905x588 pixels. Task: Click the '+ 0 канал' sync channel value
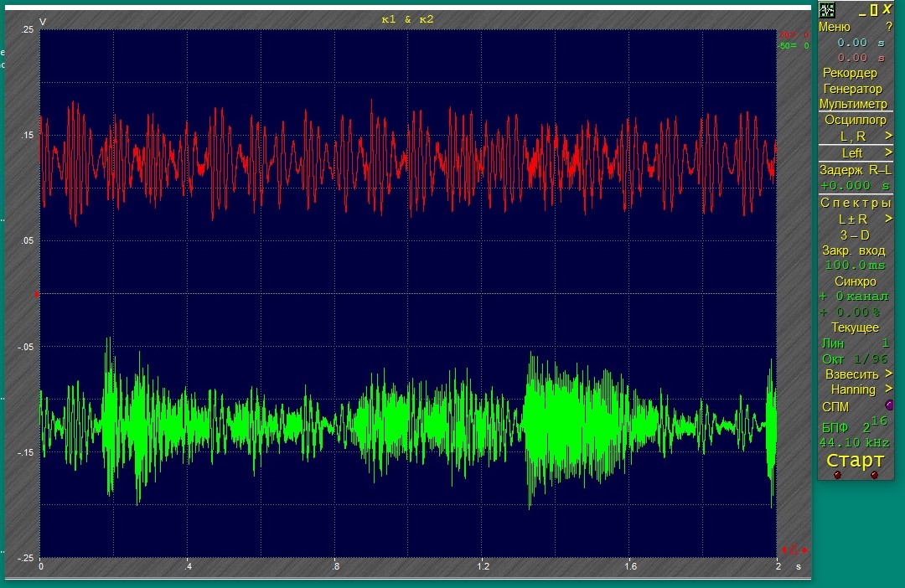click(854, 296)
